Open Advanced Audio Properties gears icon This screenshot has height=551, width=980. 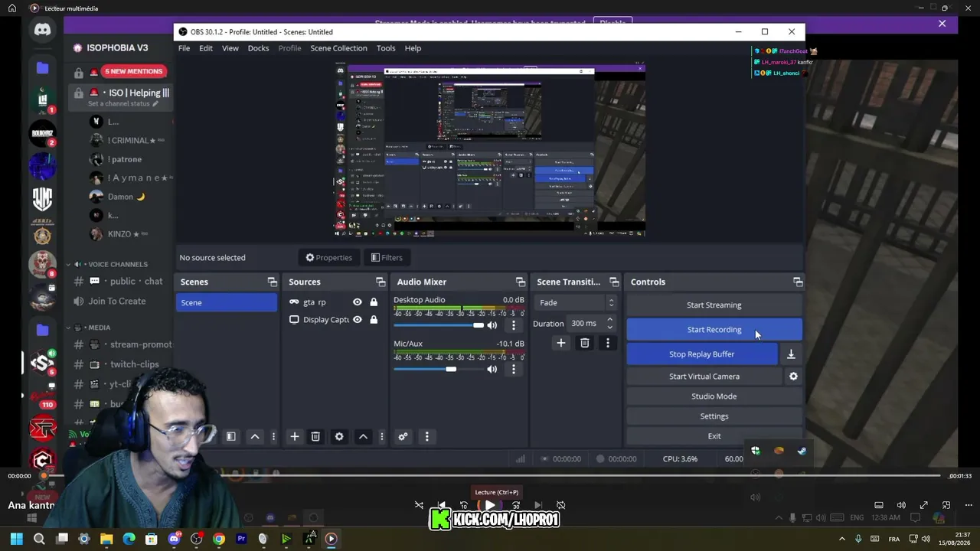(x=403, y=436)
